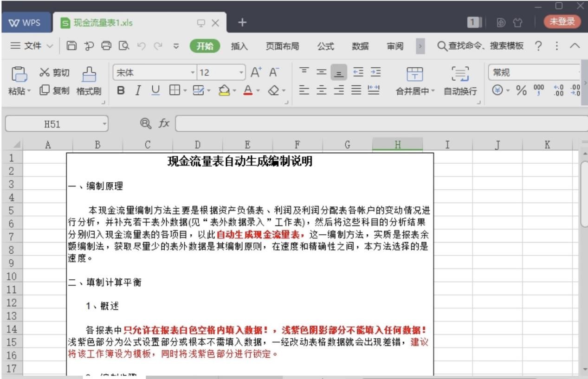Screen dimensions: 588x379
Task: Click the 自动换行 wrap text button
Action: click(x=459, y=82)
